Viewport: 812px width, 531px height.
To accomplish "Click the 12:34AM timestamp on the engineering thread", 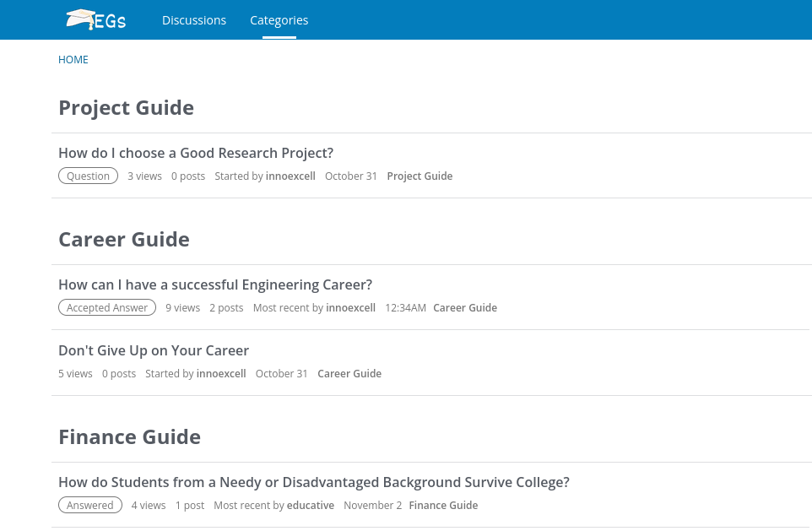I will click(x=405, y=307).
